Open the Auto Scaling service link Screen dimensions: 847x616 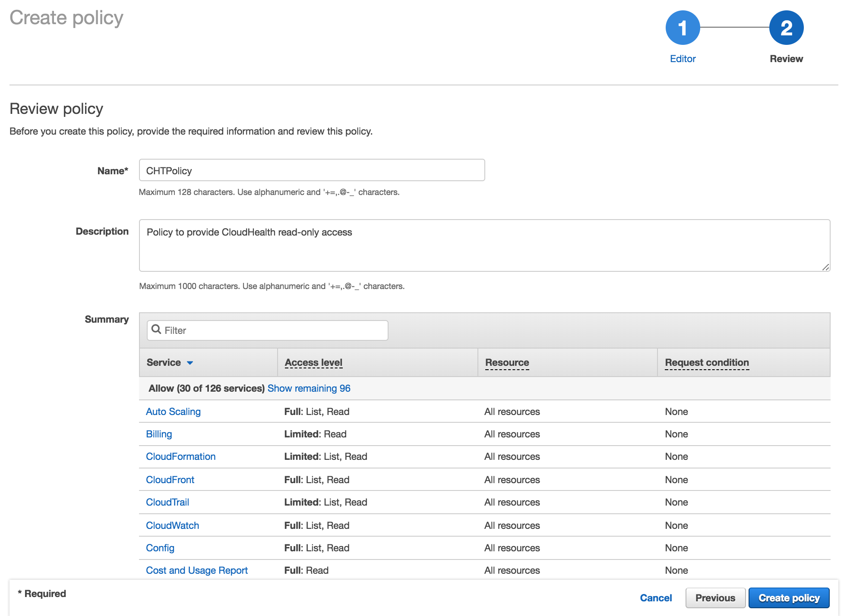[x=173, y=412]
